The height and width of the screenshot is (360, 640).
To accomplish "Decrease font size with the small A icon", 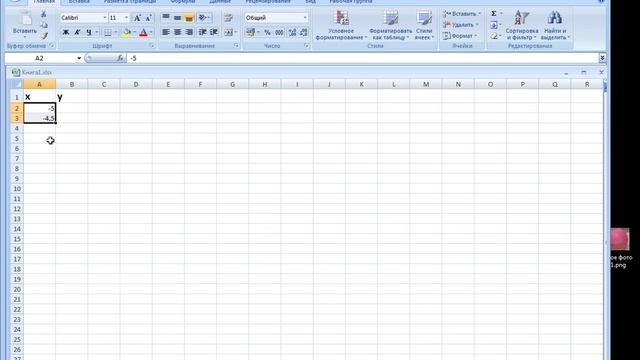I will pos(149,18).
